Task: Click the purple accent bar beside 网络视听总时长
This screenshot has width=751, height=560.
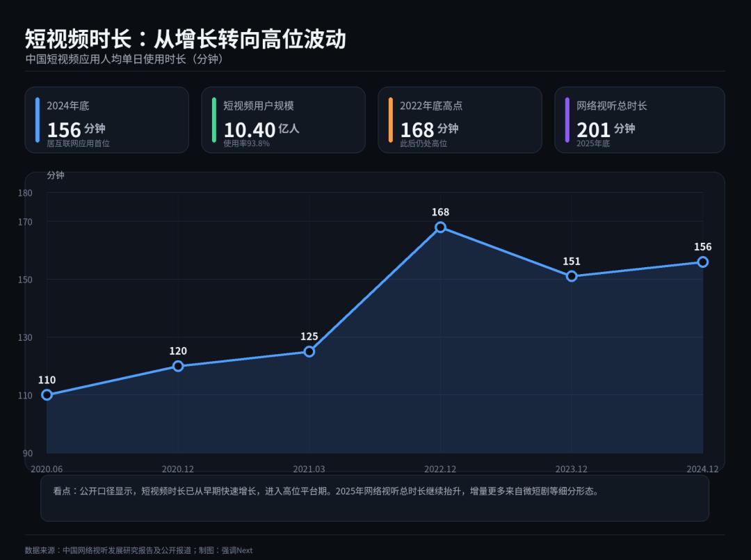Action: (567, 120)
